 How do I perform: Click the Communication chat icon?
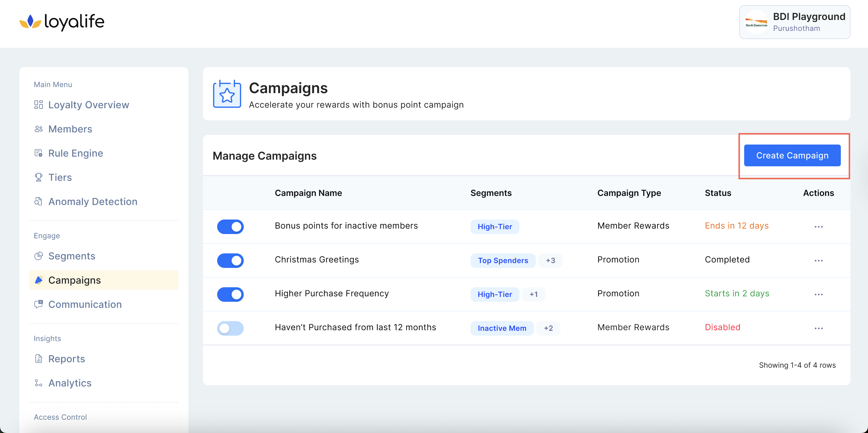click(38, 304)
